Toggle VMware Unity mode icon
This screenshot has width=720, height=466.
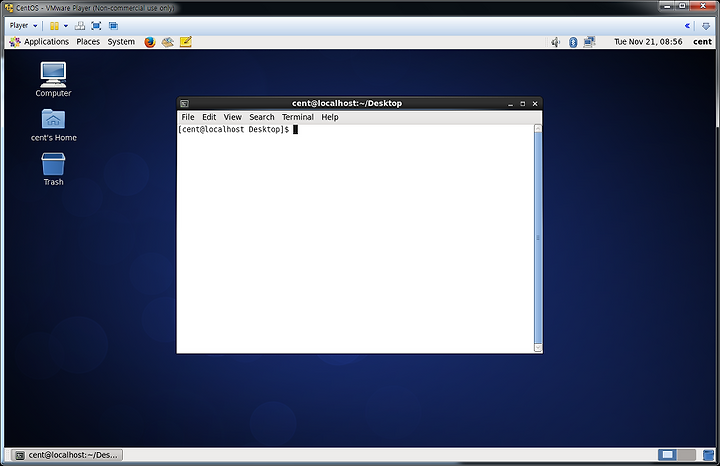[113, 26]
